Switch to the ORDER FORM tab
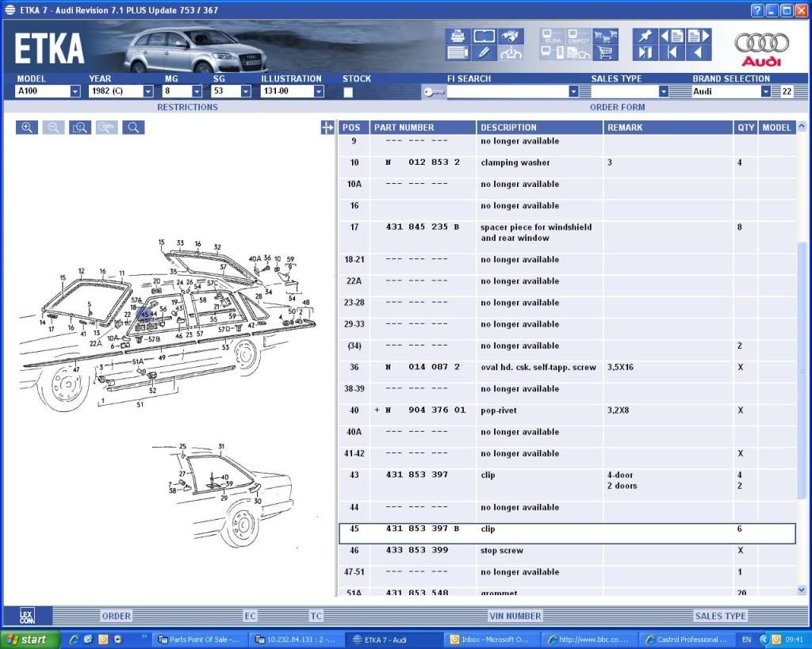812x649 pixels. click(617, 107)
